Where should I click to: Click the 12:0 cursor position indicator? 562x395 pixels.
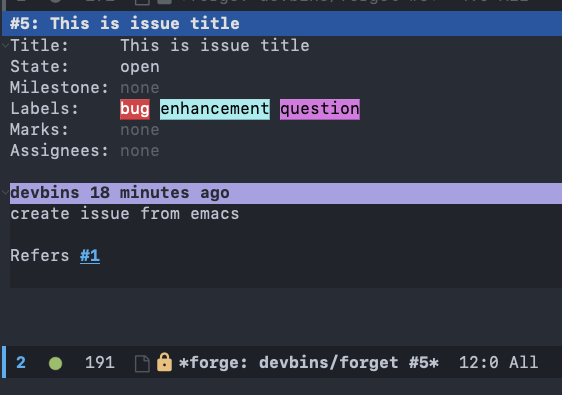[x=478, y=362]
